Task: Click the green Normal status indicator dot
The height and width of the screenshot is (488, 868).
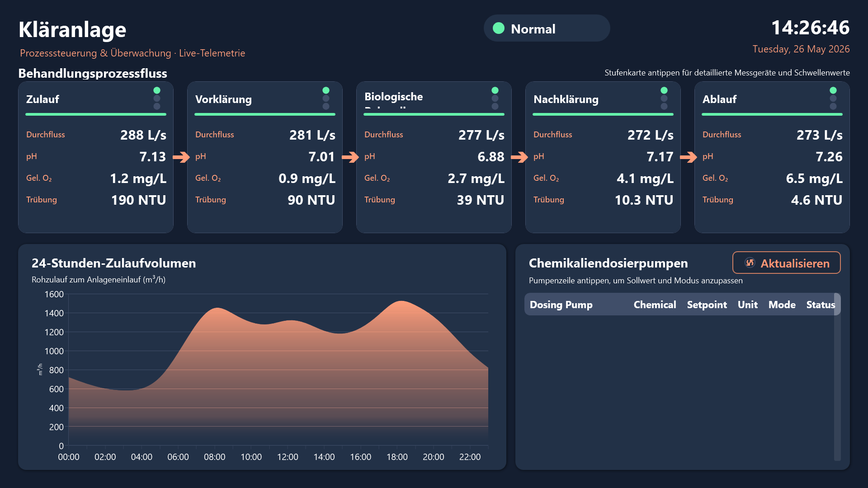Action: (499, 28)
